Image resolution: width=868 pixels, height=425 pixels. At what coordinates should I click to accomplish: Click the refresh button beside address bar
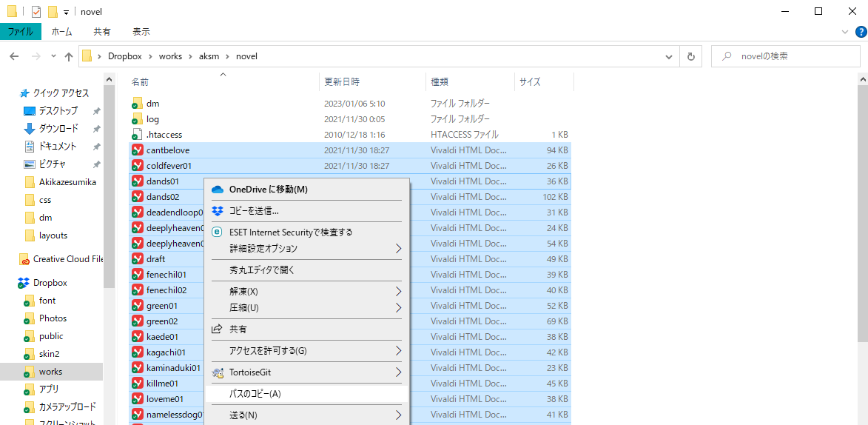[x=690, y=56]
